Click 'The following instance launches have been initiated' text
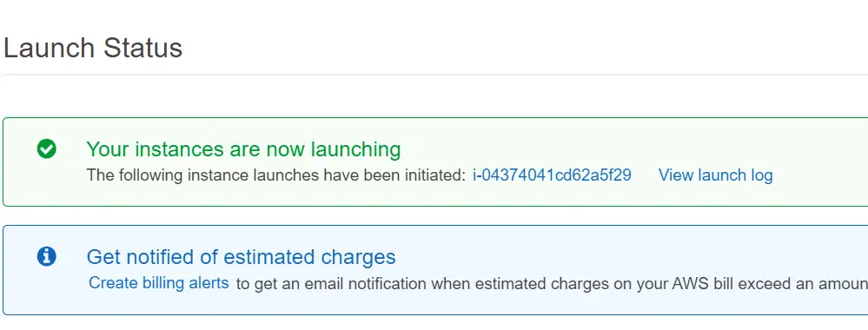Viewport: 868px width, 330px height. (x=276, y=175)
